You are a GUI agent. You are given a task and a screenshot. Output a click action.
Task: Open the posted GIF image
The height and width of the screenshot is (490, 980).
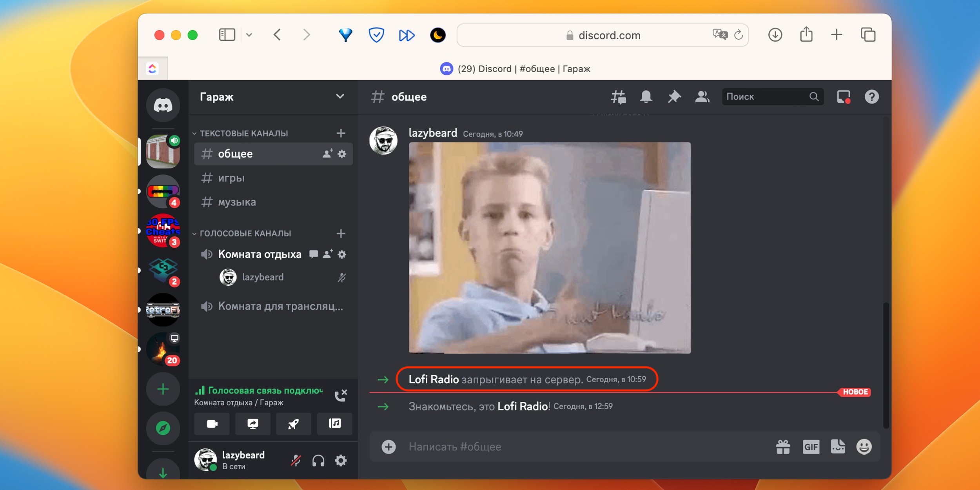coord(550,248)
